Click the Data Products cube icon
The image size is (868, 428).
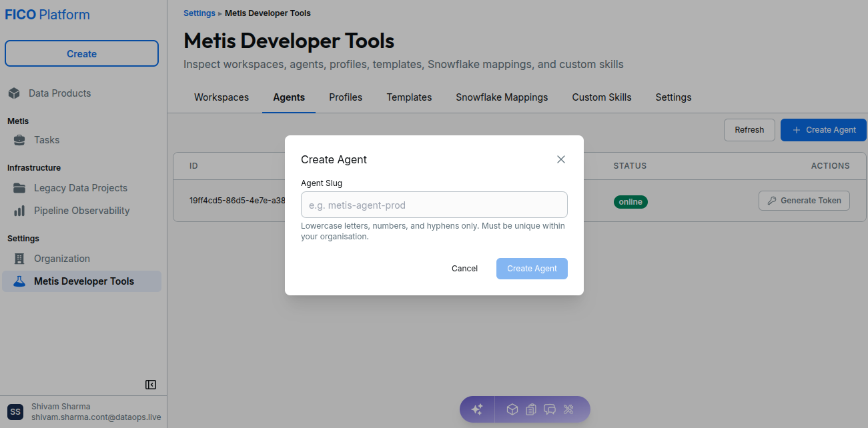click(x=14, y=93)
